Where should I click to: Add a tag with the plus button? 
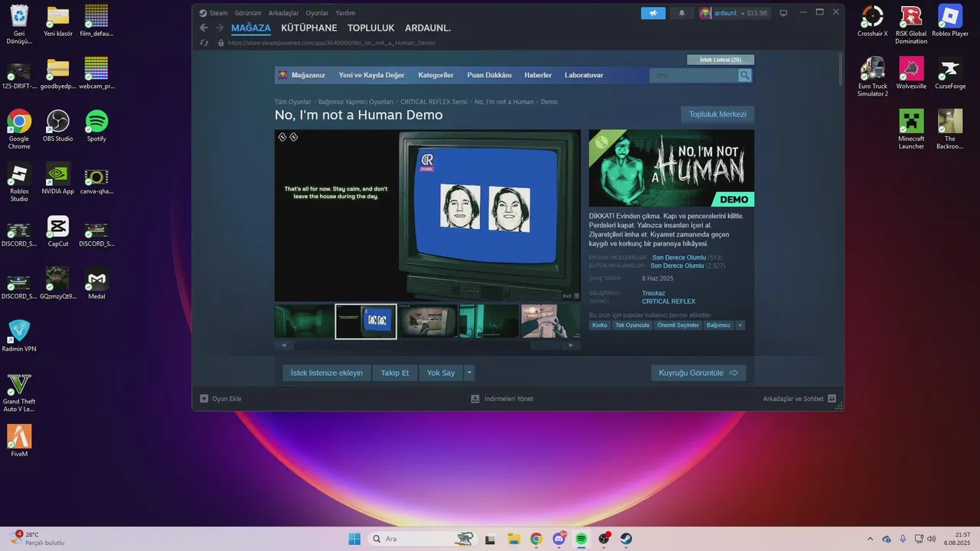740,325
